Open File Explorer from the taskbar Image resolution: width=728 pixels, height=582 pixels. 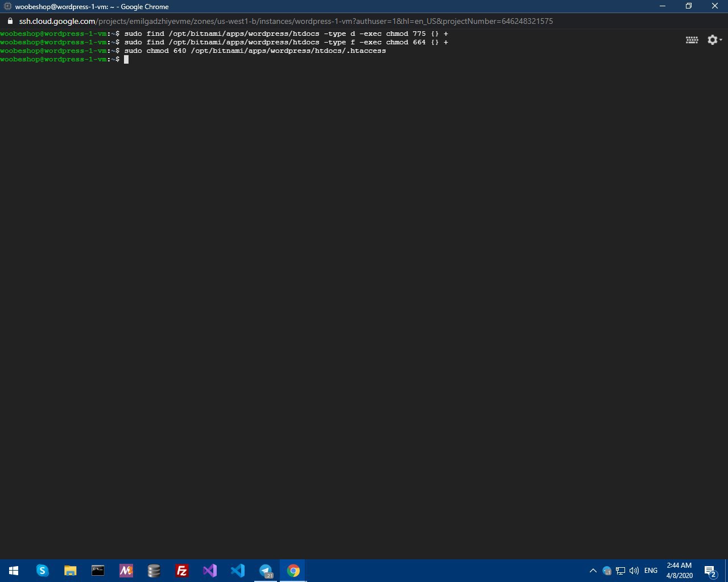[x=70, y=571]
